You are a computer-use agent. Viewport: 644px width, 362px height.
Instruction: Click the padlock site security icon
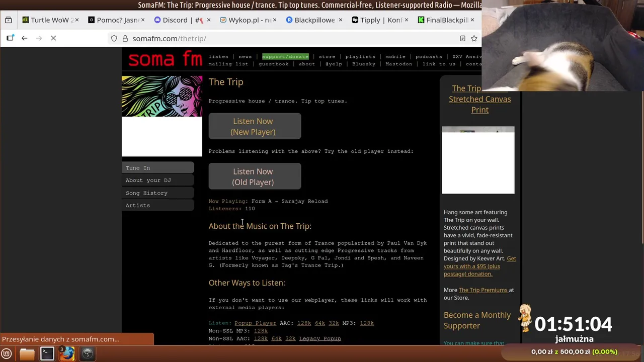pos(125,39)
